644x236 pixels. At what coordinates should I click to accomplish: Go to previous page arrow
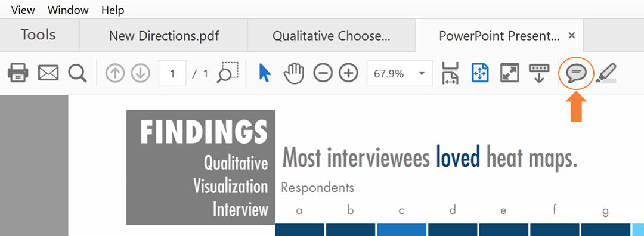[x=115, y=74]
